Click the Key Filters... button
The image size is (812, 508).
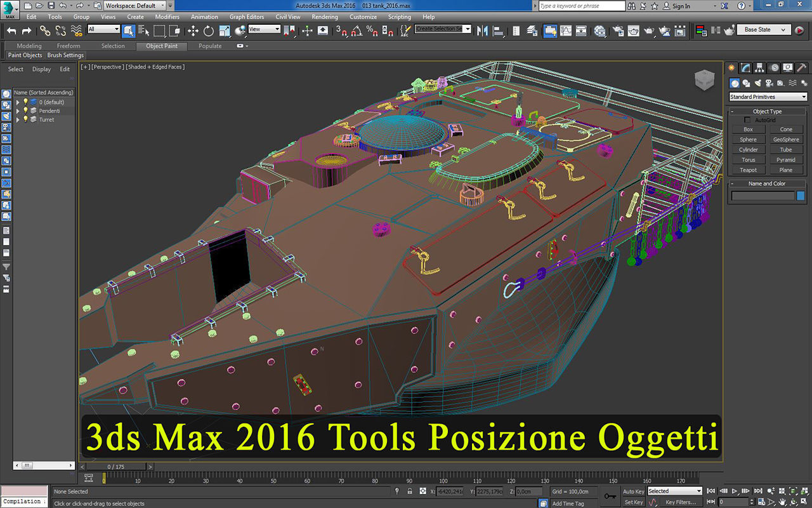(x=681, y=502)
